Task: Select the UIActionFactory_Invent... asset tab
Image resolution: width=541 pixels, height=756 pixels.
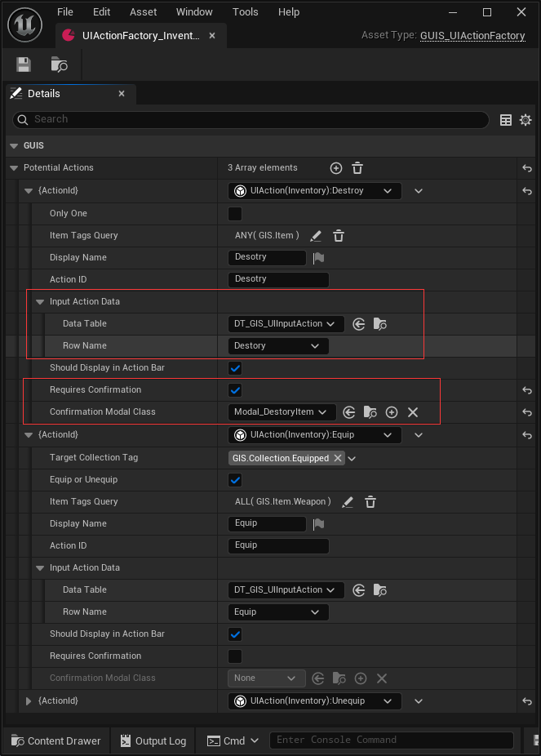Action: [140, 36]
